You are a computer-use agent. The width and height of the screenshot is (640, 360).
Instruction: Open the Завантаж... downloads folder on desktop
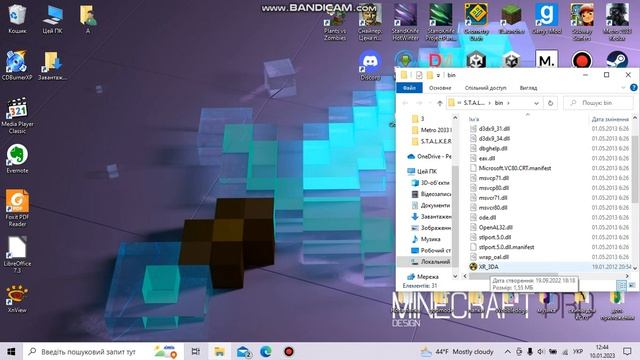[x=52, y=65]
